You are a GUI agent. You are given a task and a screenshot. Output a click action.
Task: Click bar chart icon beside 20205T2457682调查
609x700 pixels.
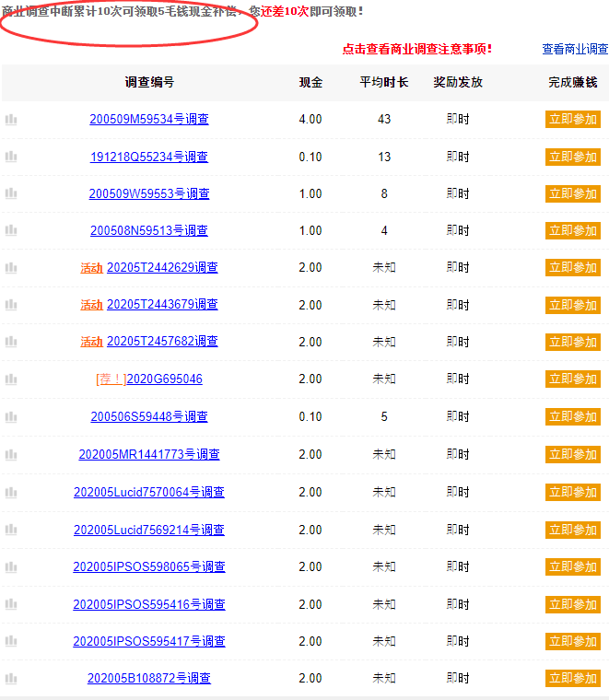(x=11, y=342)
